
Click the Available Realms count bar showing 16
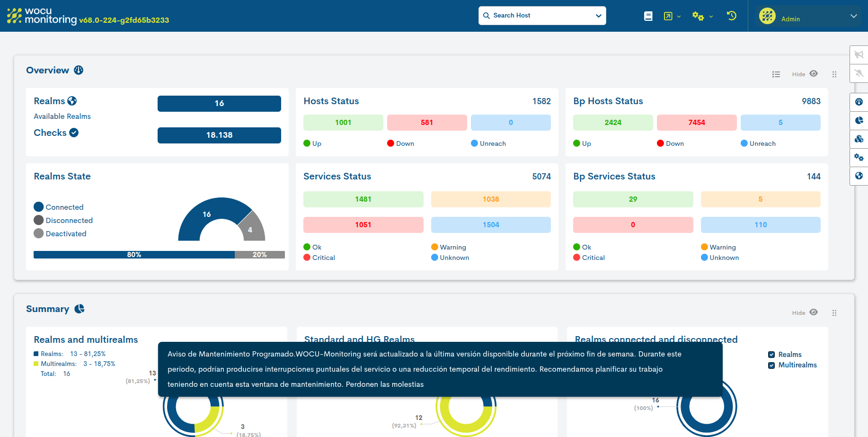tap(219, 104)
